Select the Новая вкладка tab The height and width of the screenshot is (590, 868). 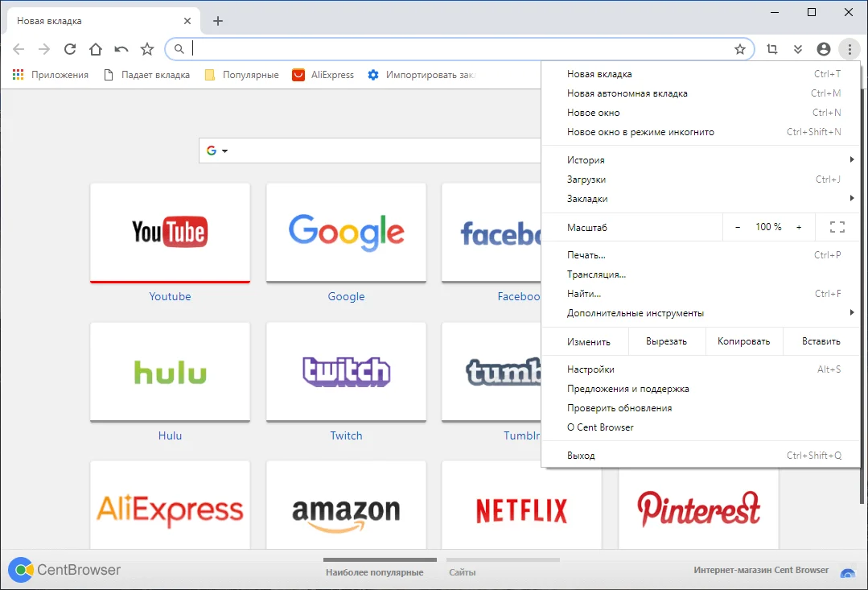tap(103, 21)
